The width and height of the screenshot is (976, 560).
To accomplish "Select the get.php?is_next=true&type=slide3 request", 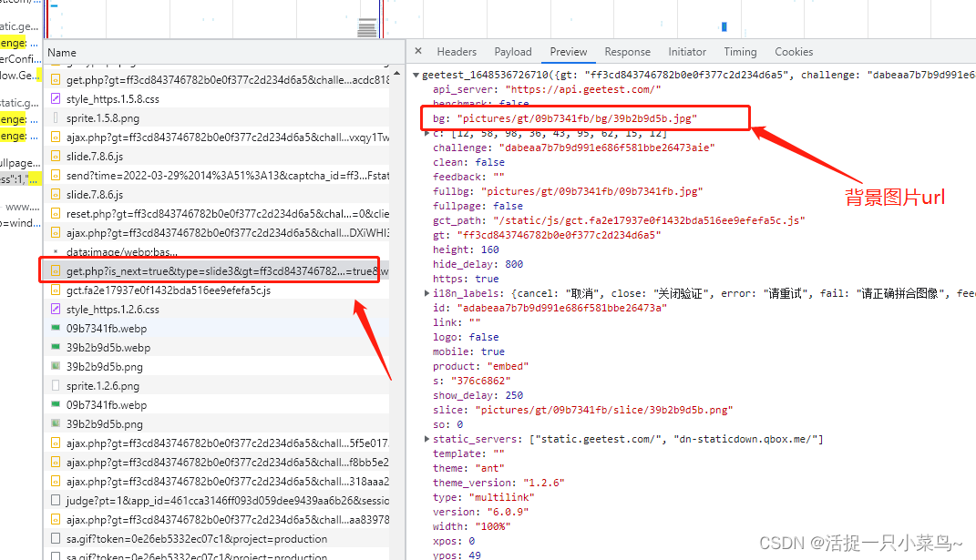I will pos(210,271).
